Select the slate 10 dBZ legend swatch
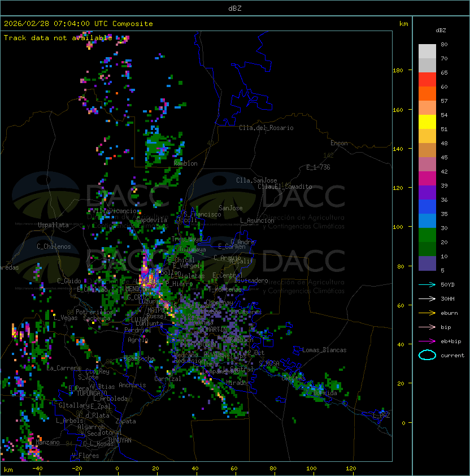The width and height of the screenshot is (470, 476). 427,263
